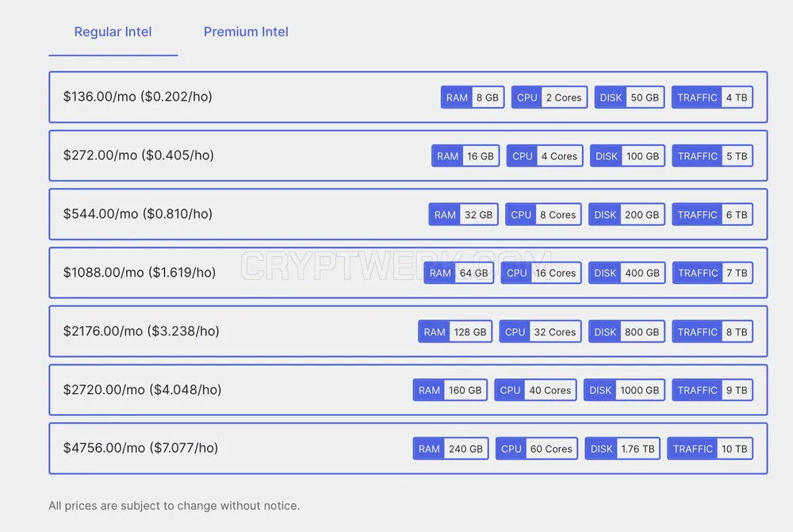Viewport: 793px width, 532px height.
Task: Click the DISK 1.76 TB badge
Action: [623, 449]
